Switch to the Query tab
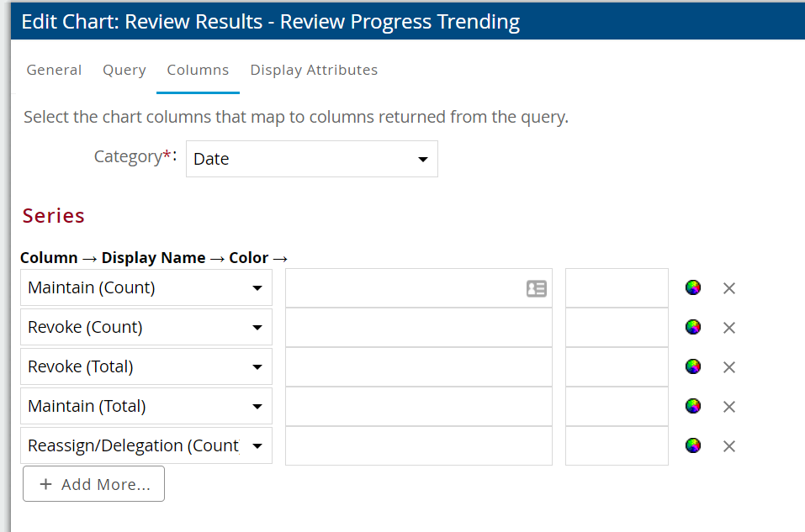 pyautogui.click(x=124, y=70)
